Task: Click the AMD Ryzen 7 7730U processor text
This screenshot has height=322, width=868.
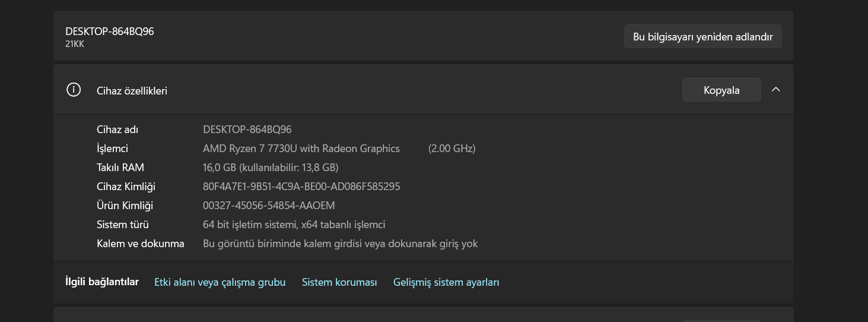Action: click(301, 149)
